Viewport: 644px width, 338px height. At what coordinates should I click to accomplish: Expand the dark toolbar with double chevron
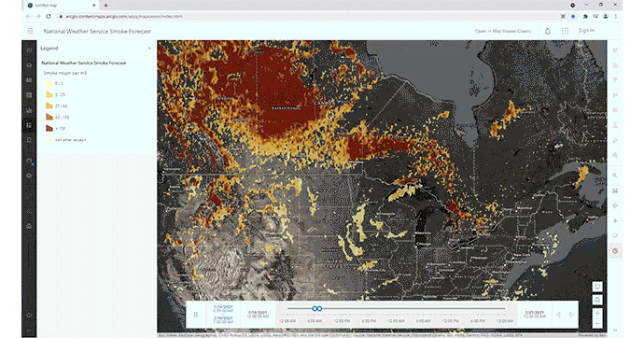[29, 331]
